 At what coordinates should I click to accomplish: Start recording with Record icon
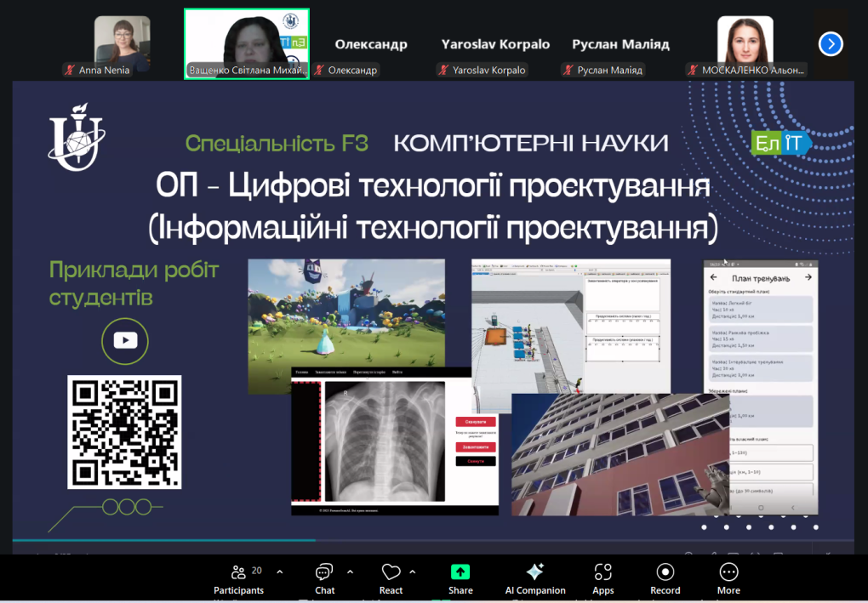665,572
